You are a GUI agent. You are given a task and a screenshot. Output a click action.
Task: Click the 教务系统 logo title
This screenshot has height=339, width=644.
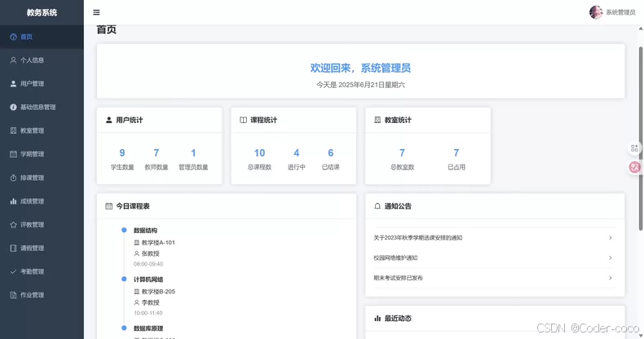click(x=42, y=12)
